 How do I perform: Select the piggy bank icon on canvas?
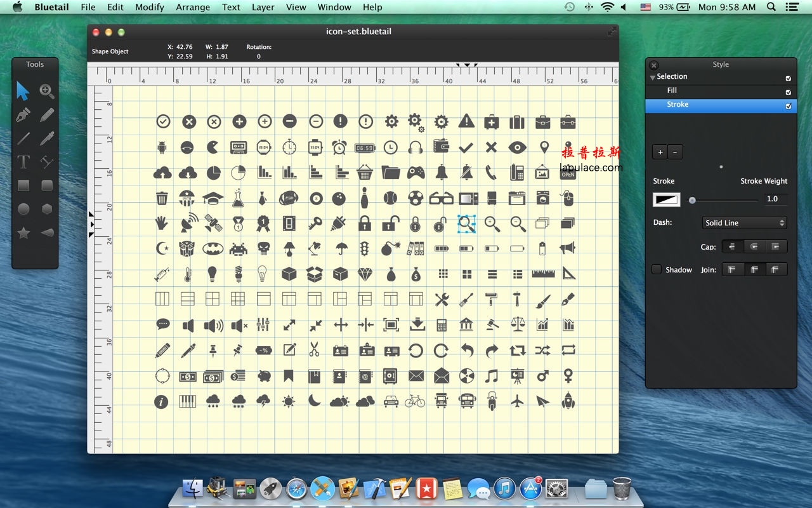coord(264,376)
